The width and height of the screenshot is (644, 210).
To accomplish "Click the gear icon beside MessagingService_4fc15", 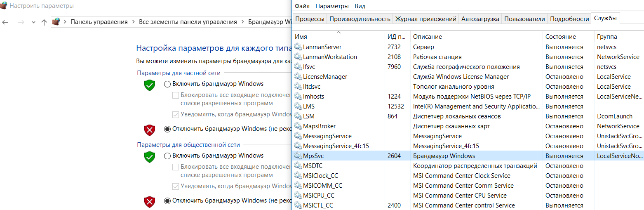I will point(298,146).
